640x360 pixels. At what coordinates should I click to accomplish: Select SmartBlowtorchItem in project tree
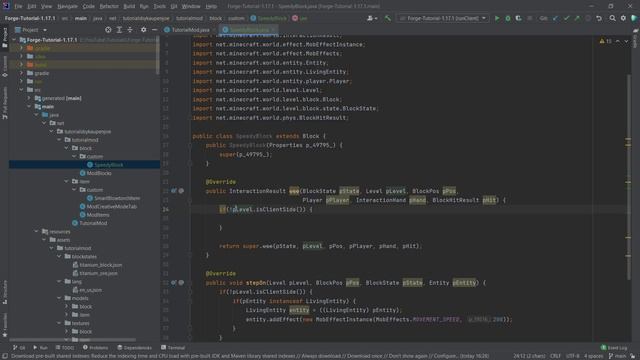pyautogui.click(x=113, y=198)
